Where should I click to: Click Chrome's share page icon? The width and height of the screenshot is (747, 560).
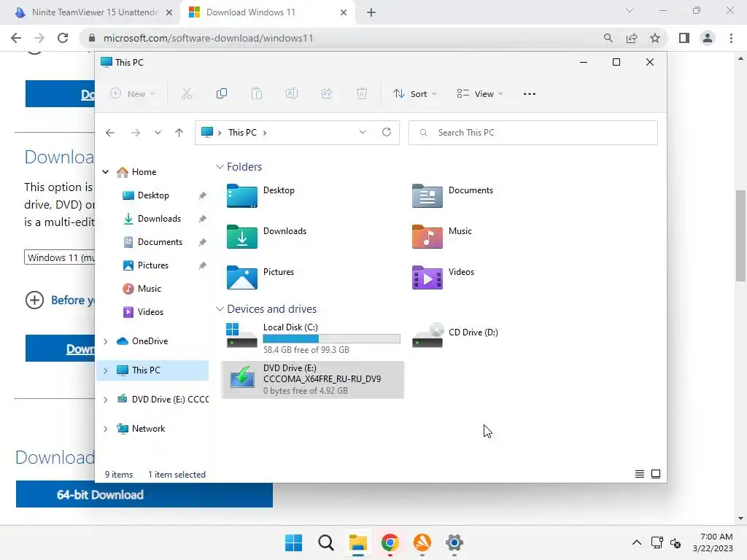click(x=632, y=38)
